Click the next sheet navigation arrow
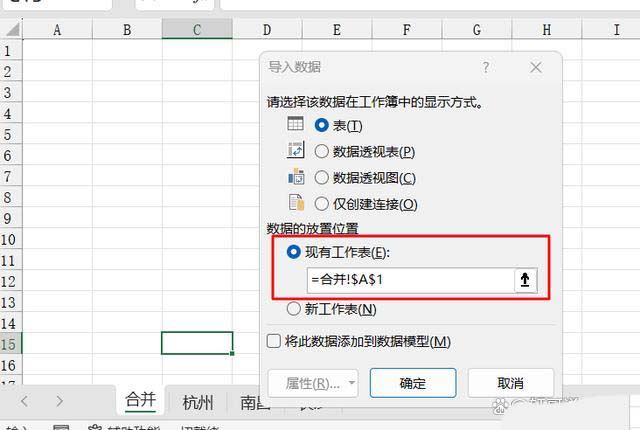Screen dimensions: 640x430 point(60,401)
